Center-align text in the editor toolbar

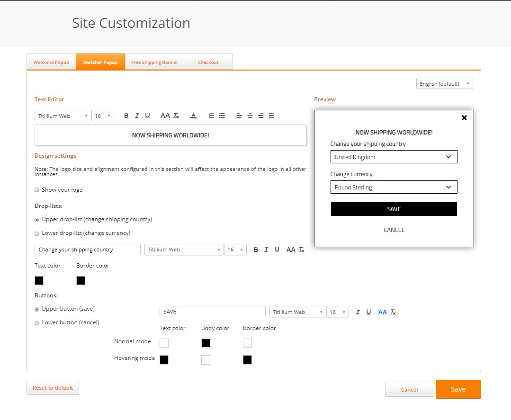tap(250, 116)
